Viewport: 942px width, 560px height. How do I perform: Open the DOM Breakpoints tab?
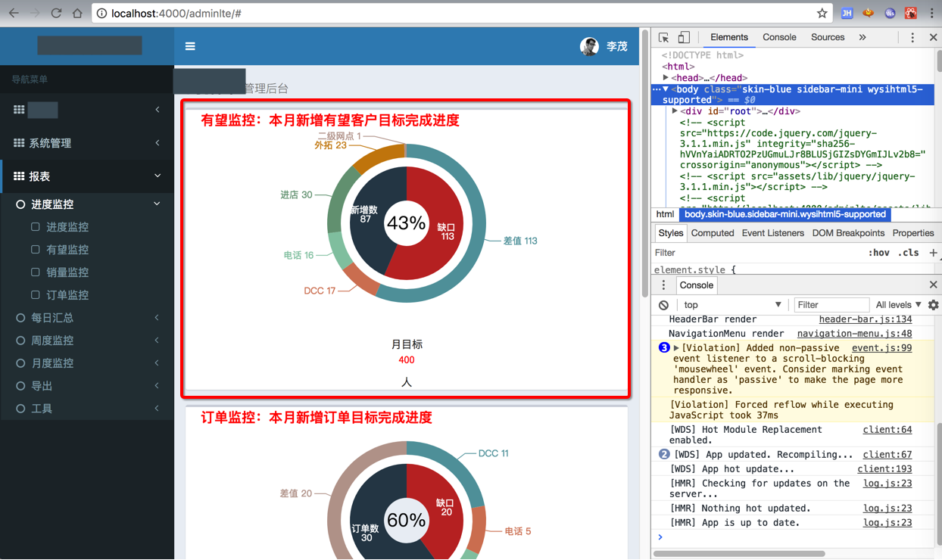[848, 233]
